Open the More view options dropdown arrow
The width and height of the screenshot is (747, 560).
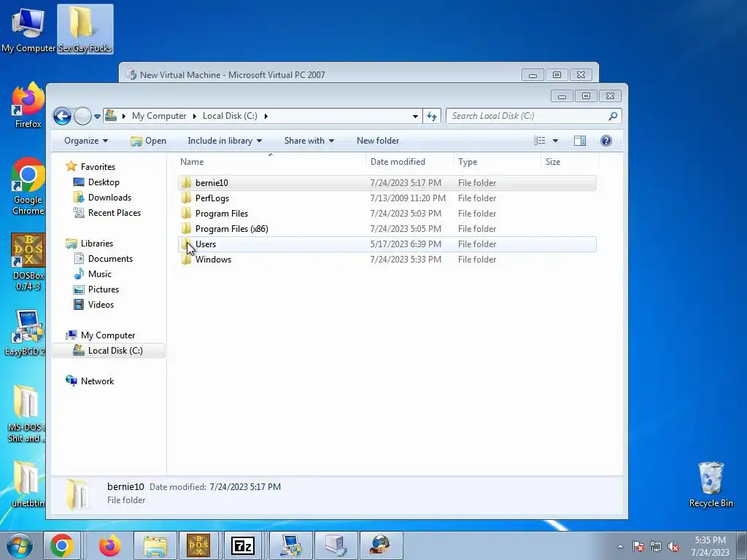coord(555,141)
